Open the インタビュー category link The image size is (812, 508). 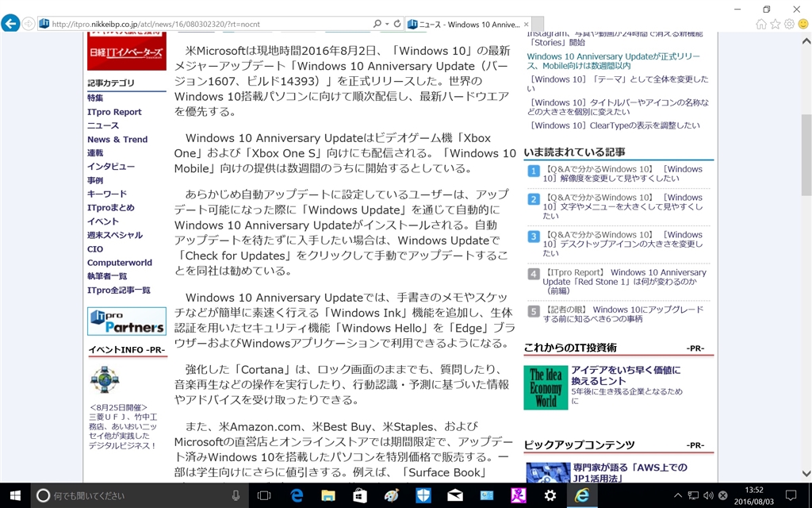tap(111, 167)
